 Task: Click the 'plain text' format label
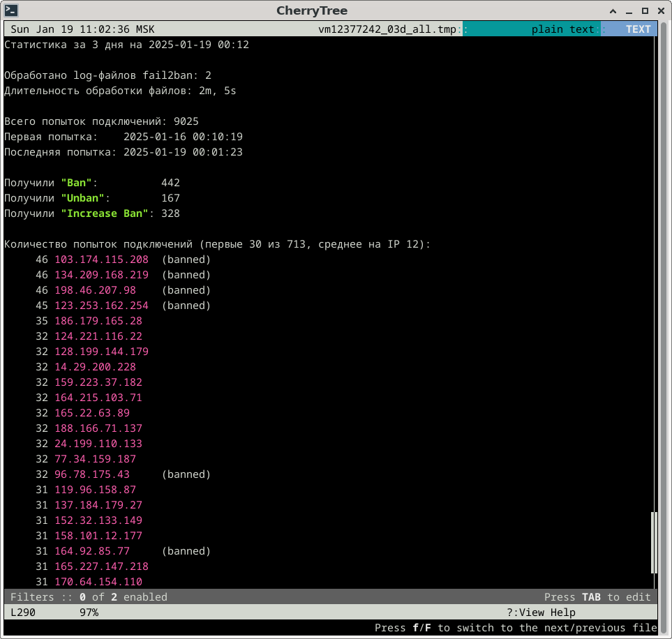click(x=562, y=29)
